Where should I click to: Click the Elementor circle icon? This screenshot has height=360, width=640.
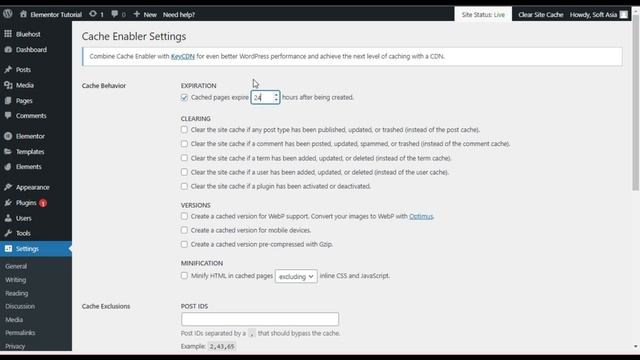[8, 136]
